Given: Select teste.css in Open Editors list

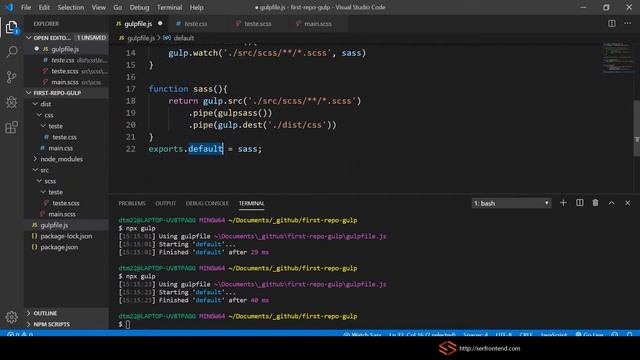Looking at the screenshot, I should coord(67,60).
